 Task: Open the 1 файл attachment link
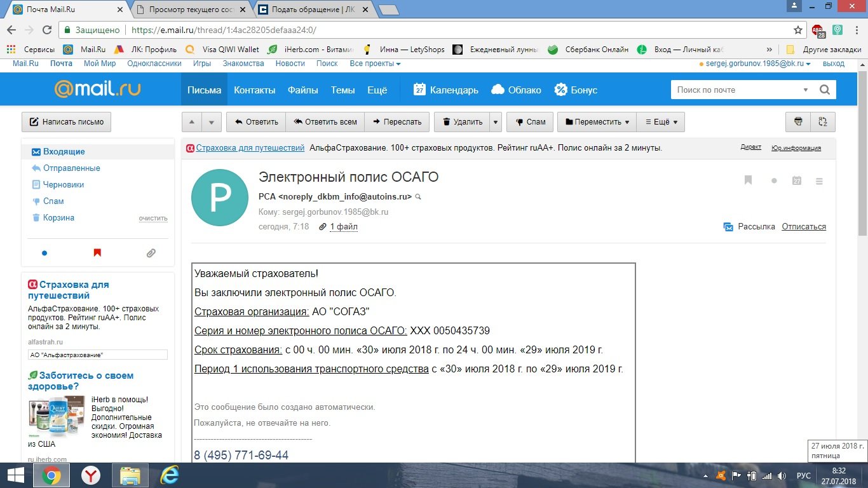pyautogui.click(x=343, y=227)
